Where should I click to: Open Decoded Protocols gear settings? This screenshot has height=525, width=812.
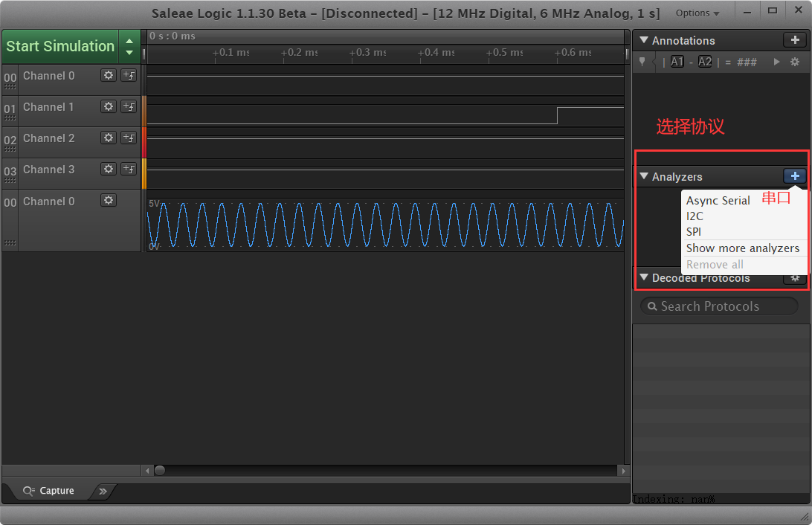794,277
